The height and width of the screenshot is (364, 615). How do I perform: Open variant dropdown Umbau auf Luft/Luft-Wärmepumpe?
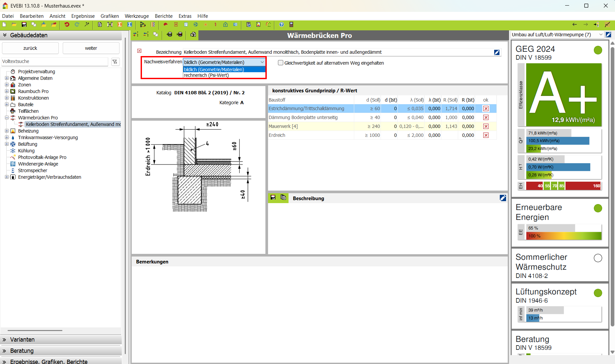[x=600, y=35]
